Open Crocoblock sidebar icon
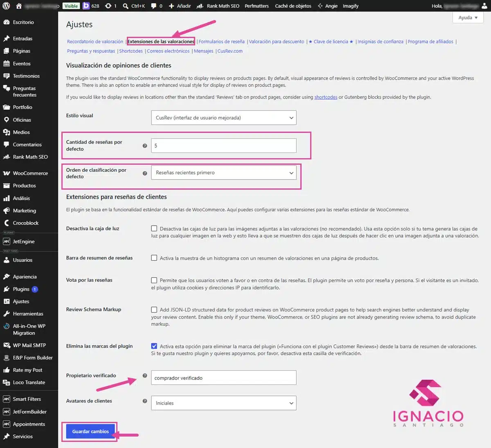Screen dimensions: 491x448 pyautogui.click(x=7, y=223)
